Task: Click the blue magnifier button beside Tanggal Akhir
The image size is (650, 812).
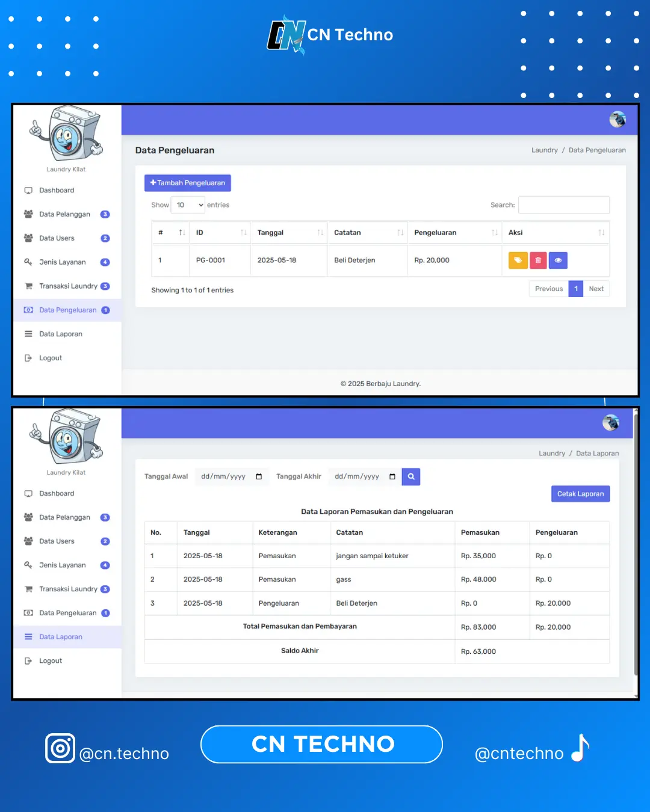Action: click(x=411, y=477)
